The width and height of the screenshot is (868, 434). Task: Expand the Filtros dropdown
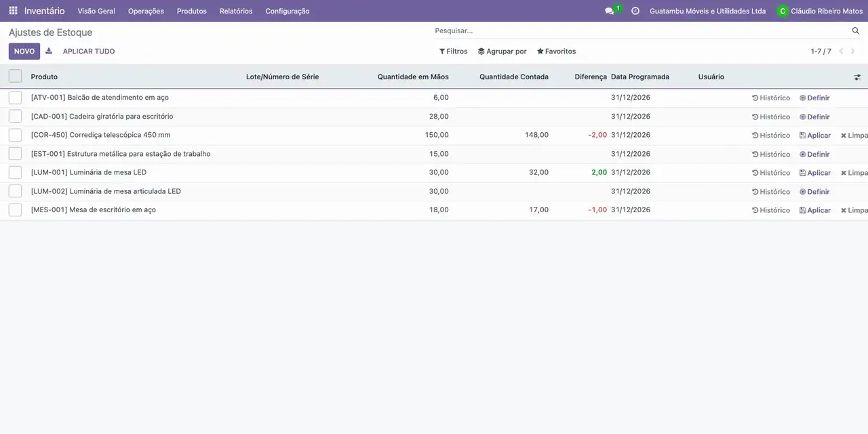pos(453,51)
